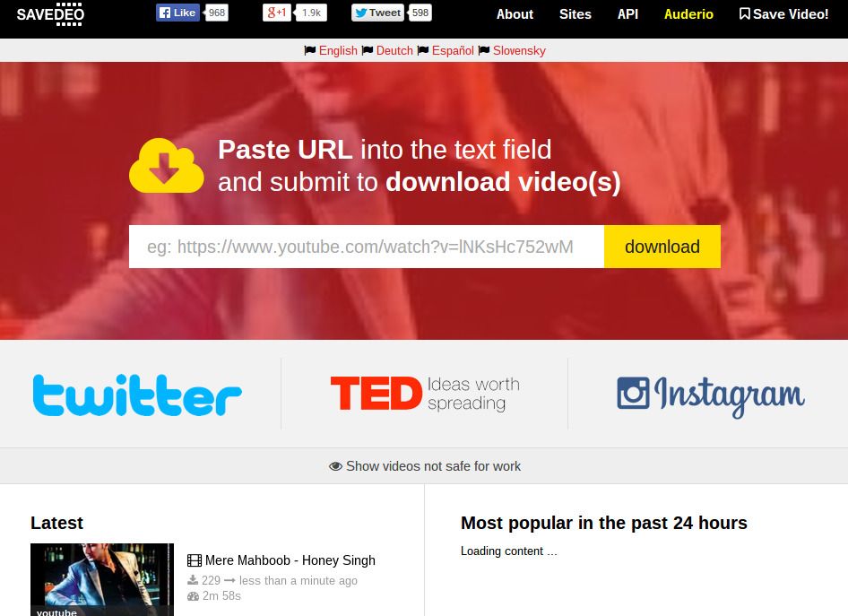
Task: Open the API menu item
Action: pos(627,14)
